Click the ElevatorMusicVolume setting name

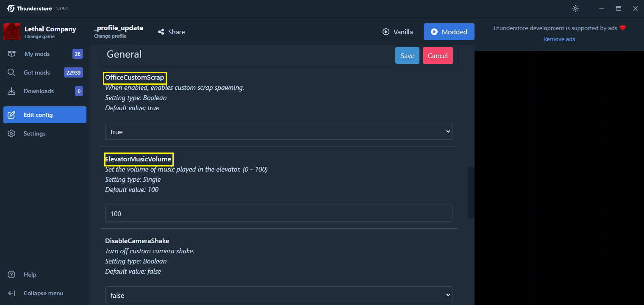(138, 159)
